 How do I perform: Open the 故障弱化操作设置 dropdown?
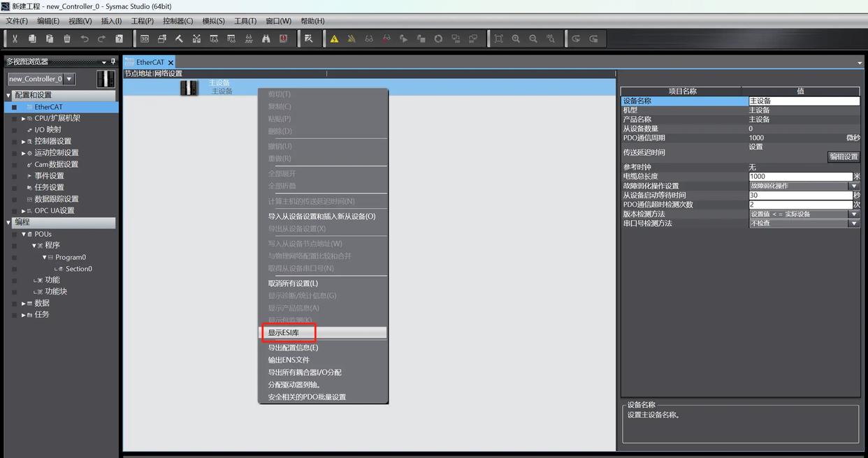(853, 186)
